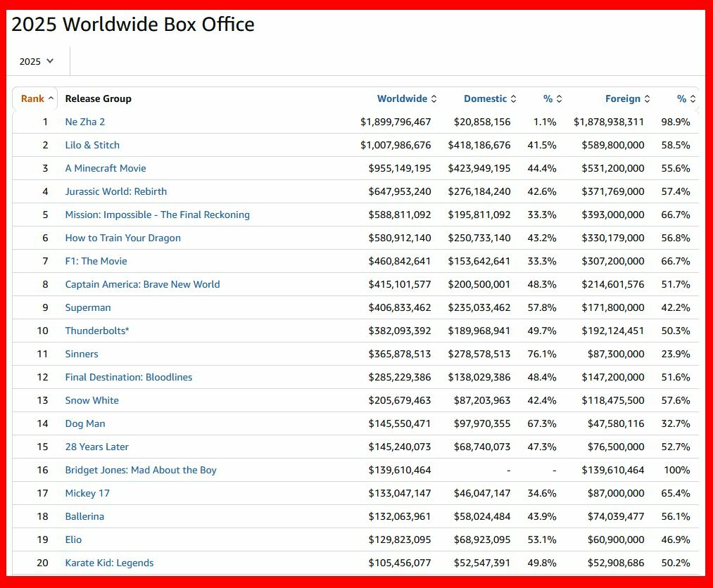713x588 pixels.
Task: Select domestic gross $200,500,001
Action: (479, 284)
